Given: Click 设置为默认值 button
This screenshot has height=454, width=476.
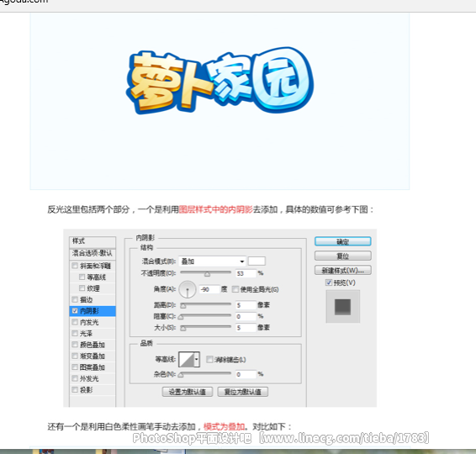Looking at the screenshot, I should (x=188, y=392).
